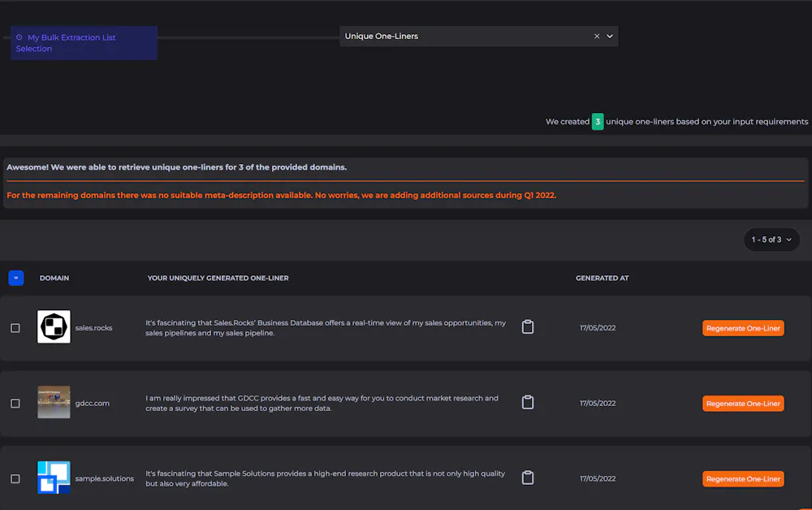
Task: Click the info icon beside My Bulk Extraction List
Action: tap(19, 37)
